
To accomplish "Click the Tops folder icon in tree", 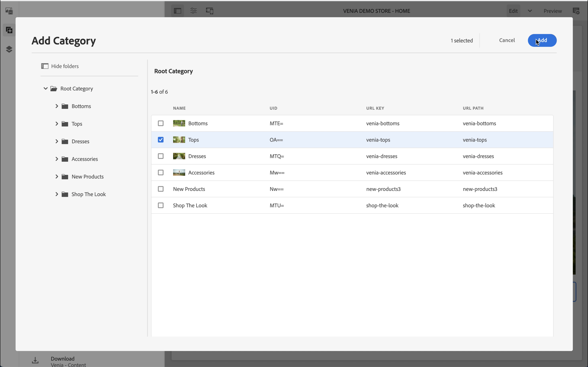I will point(65,124).
